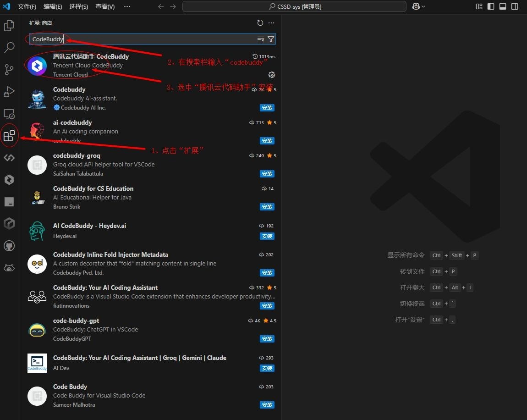Open the CodeBuddy view in activity bar
Viewport: 527px width, 420px height.
[9, 180]
